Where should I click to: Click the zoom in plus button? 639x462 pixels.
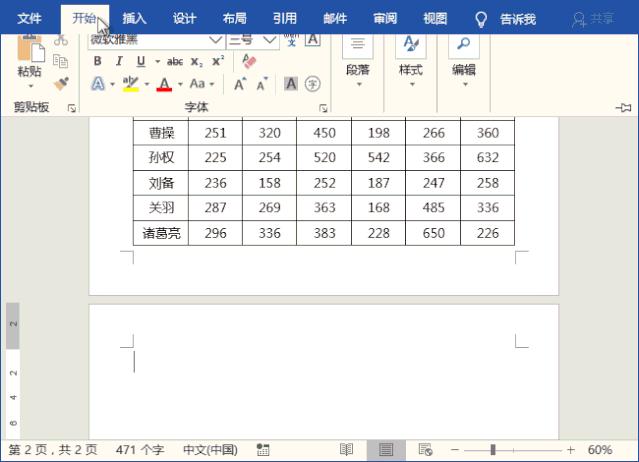point(571,450)
